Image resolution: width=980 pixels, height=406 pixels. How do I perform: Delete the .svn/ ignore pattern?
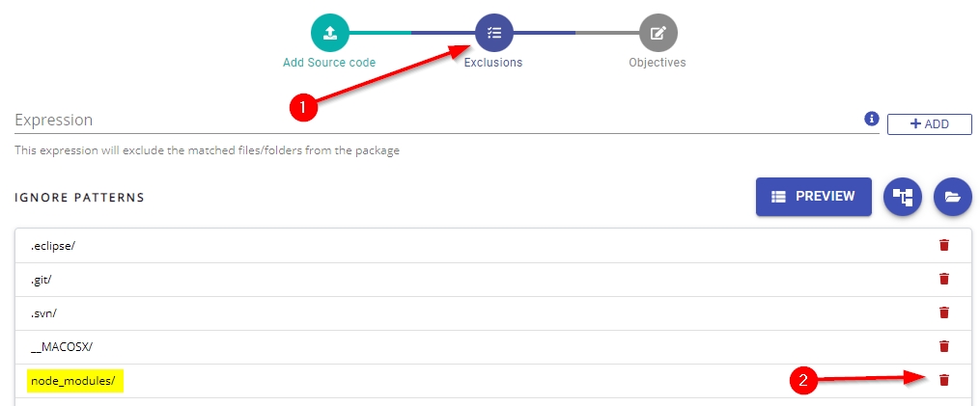(x=944, y=312)
